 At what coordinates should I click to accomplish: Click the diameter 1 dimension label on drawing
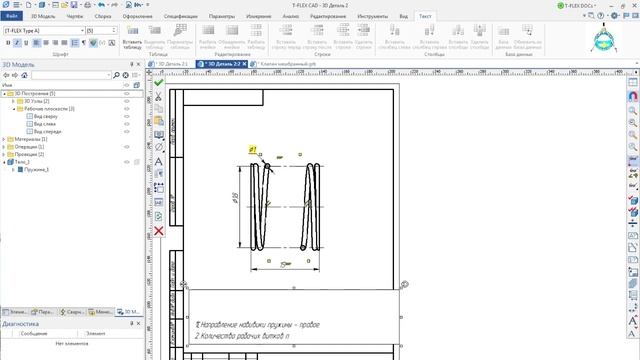253,150
